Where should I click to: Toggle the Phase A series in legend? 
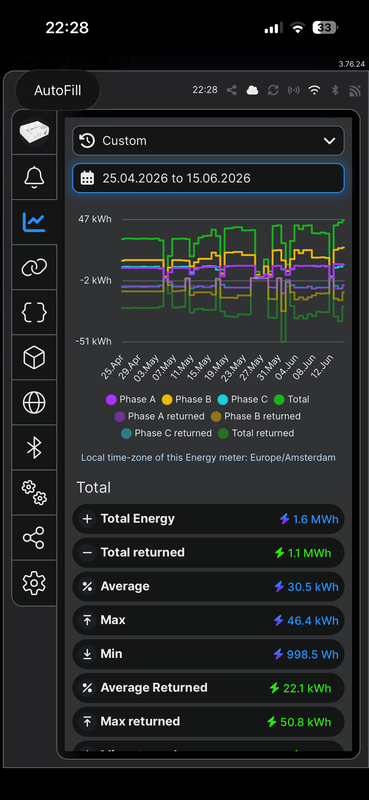click(x=131, y=399)
